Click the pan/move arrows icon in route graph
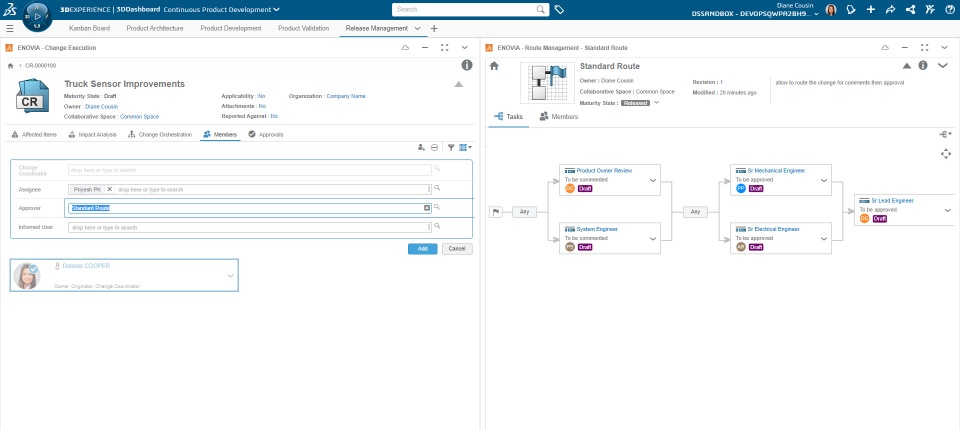 point(946,154)
